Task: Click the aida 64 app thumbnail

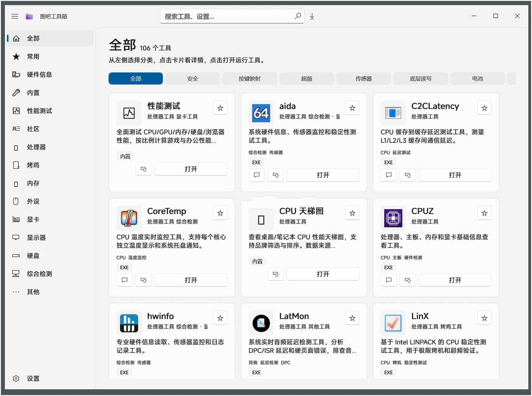Action: (261, 113)
